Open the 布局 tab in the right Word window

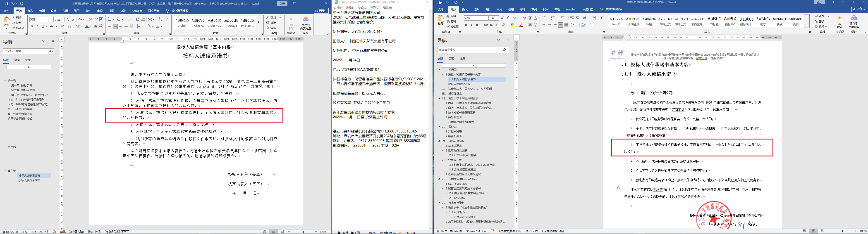[x=499, y=9]
